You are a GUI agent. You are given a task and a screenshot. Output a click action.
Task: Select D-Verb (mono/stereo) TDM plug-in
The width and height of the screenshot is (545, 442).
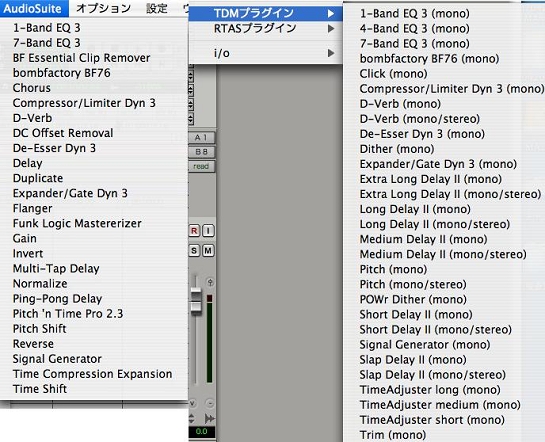(420, 119)
